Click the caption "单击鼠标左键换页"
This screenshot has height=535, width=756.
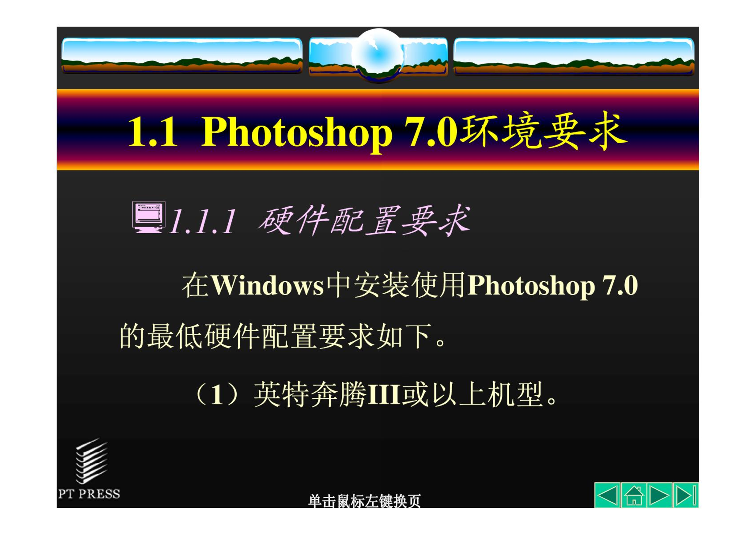[x=364, y=501]
